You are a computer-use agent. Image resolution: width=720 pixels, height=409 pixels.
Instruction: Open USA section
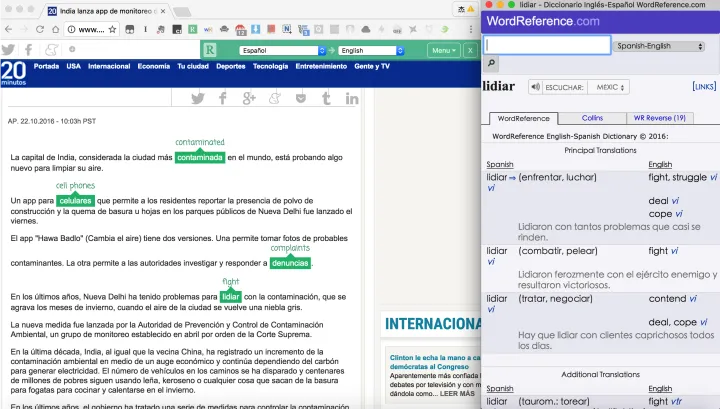pos(73,66)
